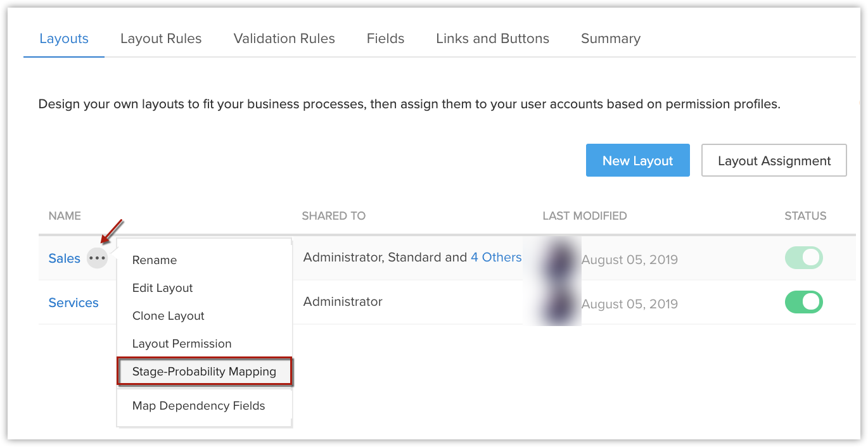Choose Clone Layout from the menu
Screen dimensions: 868x447
click(169, 316)
